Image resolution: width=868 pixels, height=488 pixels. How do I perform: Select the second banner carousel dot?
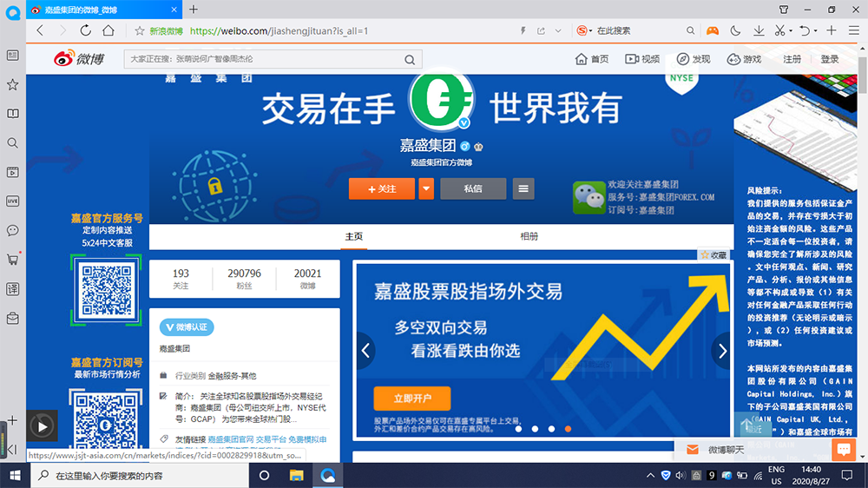tap(535, 429)
